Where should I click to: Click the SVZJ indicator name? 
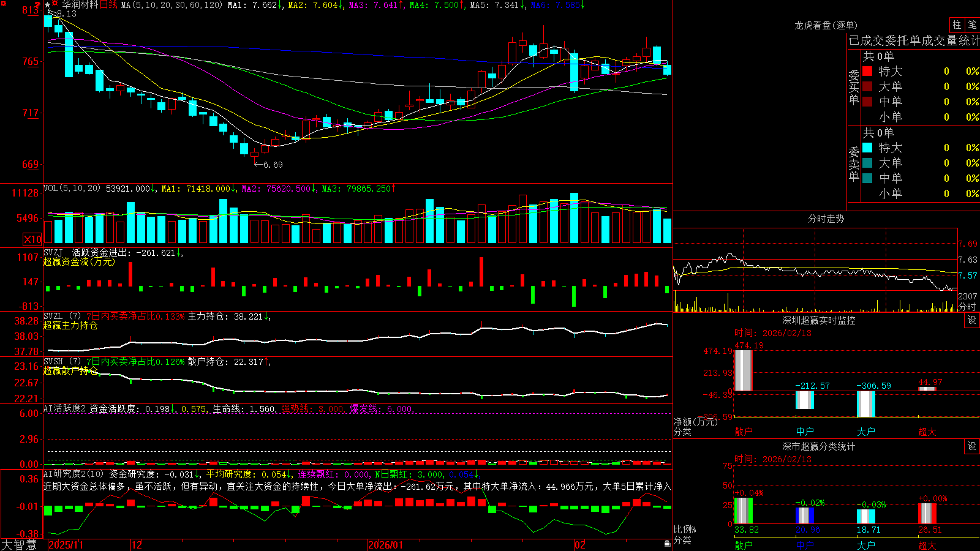point(53,252)
